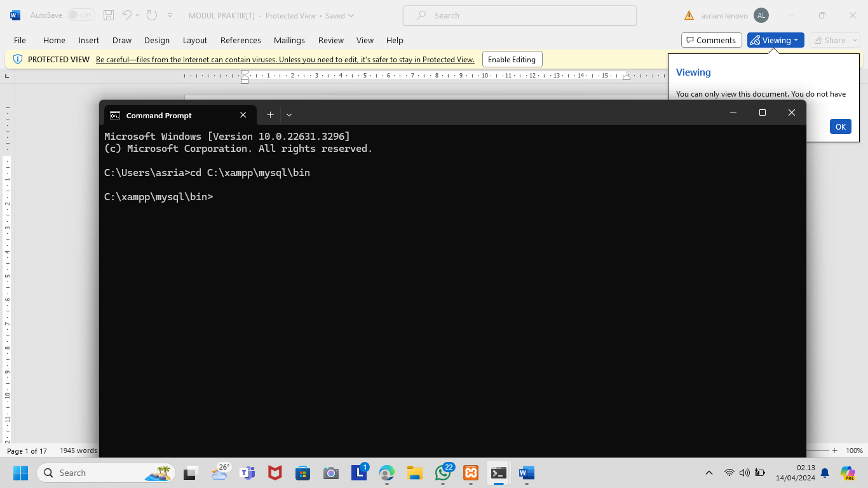The width and height of the screenshot is (868, 488).
Task: Open the Edge profile browser icon
Action: [x=387, y=473]
